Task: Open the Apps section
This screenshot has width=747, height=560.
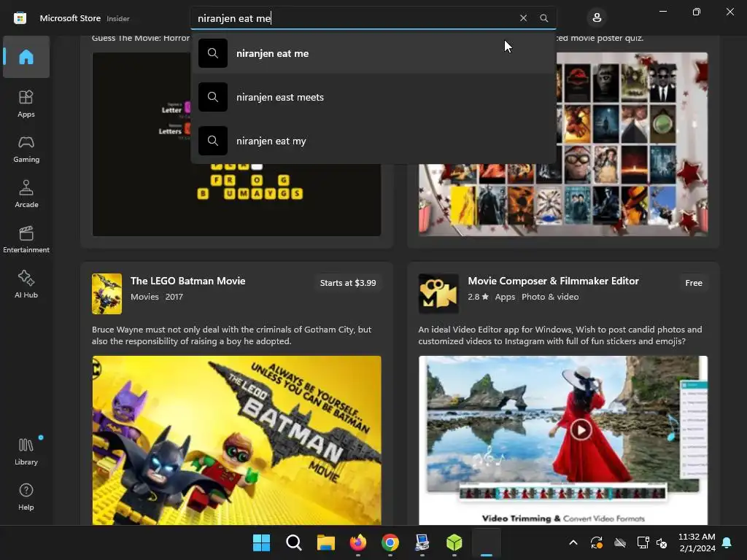Action: point(26,104)
